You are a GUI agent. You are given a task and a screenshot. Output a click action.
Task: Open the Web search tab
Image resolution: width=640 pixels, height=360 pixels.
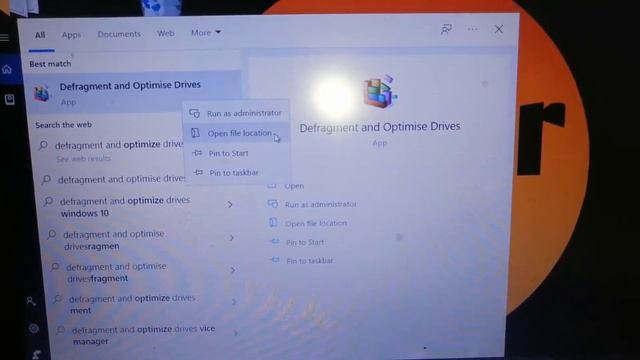165,33
